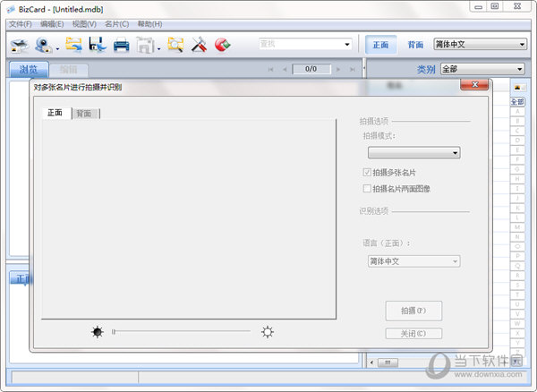The image size is (537, 392).
Task: Click the BizCard app icon in title bar
Action: click(x=11, y=9)
